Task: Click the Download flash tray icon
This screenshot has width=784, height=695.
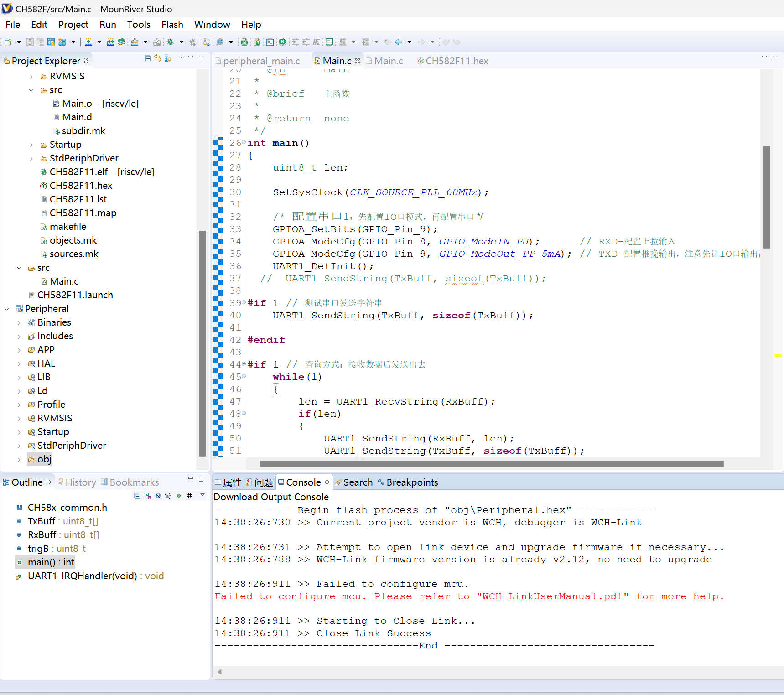Action: [x=135, y=42]
